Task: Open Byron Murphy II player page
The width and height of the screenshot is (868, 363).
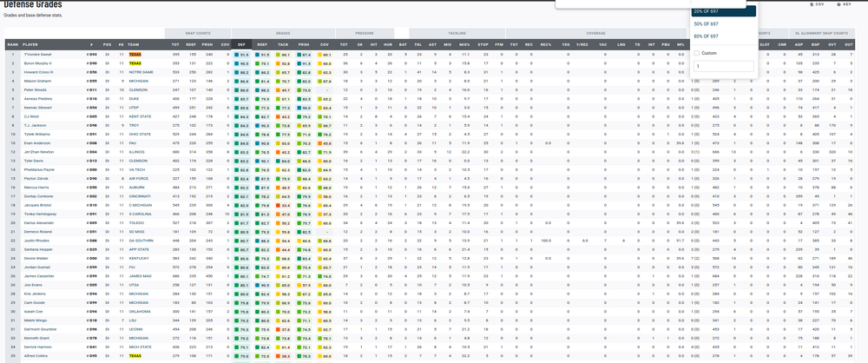Action: tap(37, 63)
